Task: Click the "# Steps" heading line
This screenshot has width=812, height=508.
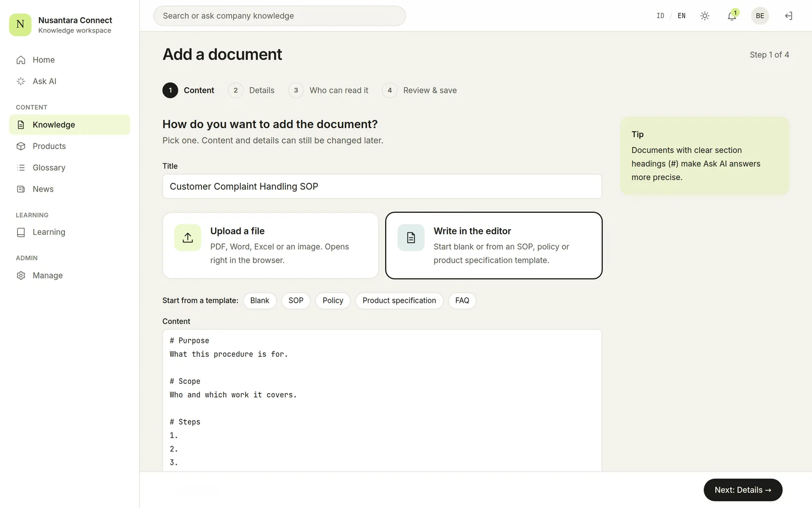Action: tap(185, 422)
